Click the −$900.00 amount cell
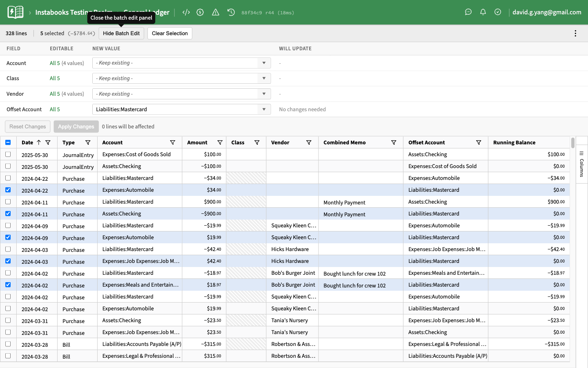588x368 pixels. 204,213
